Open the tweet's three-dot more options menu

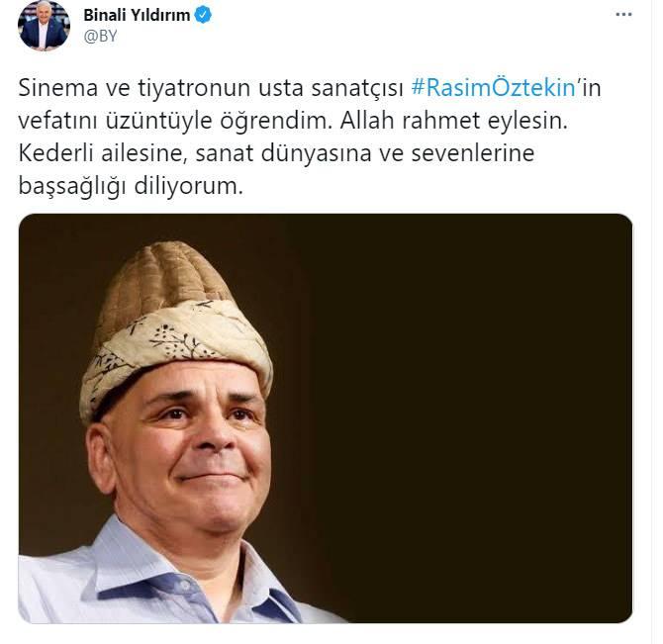tap(623, 15)
